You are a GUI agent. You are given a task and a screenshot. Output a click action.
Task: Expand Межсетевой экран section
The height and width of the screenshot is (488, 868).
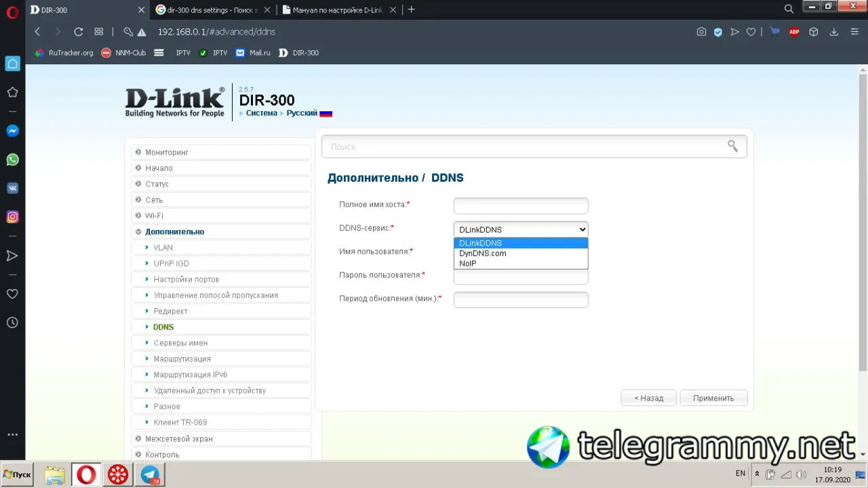click(221, 438)
